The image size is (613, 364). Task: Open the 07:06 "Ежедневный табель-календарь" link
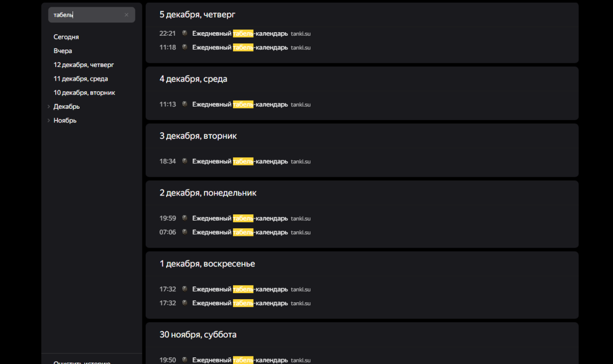tap(240, 232)
